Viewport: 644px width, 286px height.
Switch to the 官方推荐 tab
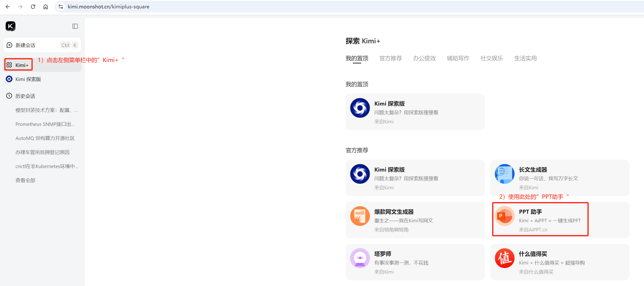390,58
